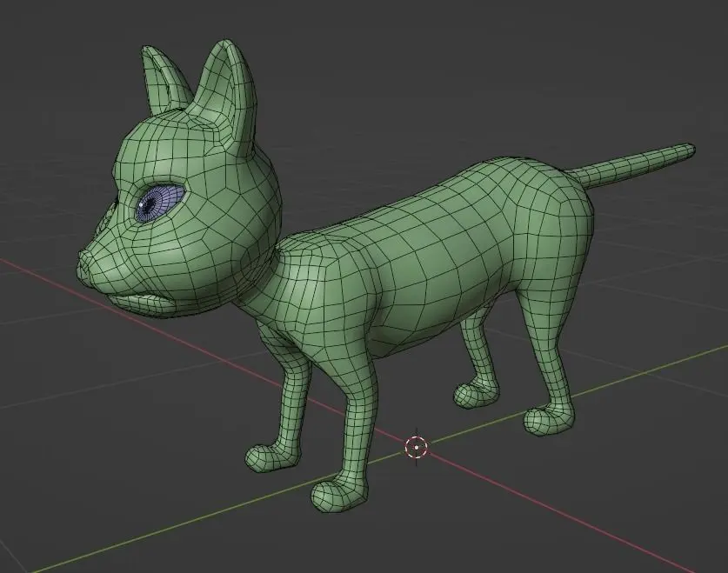This screenshot has width=728, height=573.
Task: Select the cat's purple eye object
Action: tap(159, 203)
